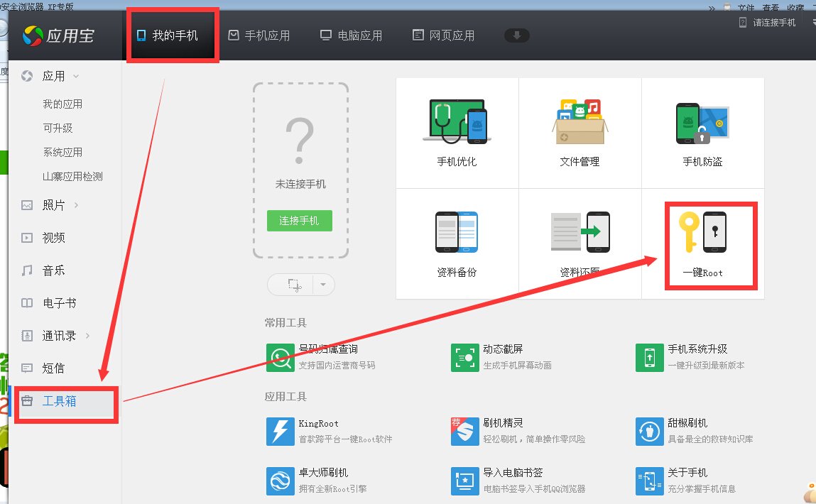Open the 资料备份 data backup tool
This screenshot has width=816, height=504.
click(x=457, y=242)
